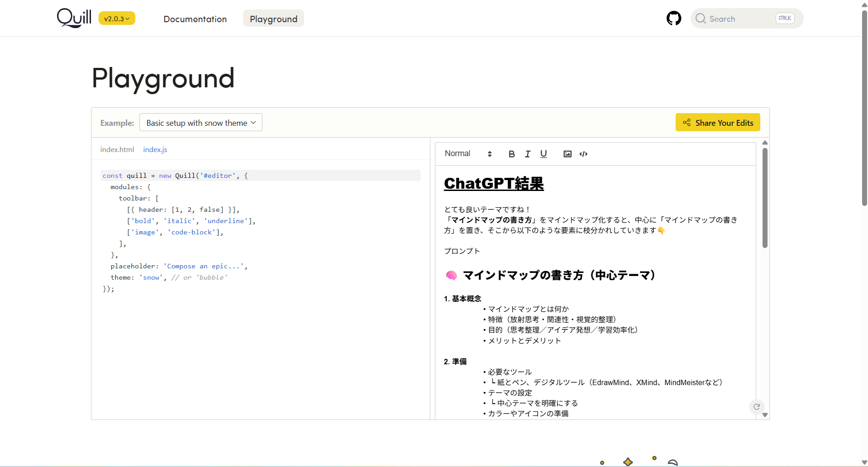Screen dimensions: 868x467
Task: Open the GitHub repository icon
Action: coord(673,19)
